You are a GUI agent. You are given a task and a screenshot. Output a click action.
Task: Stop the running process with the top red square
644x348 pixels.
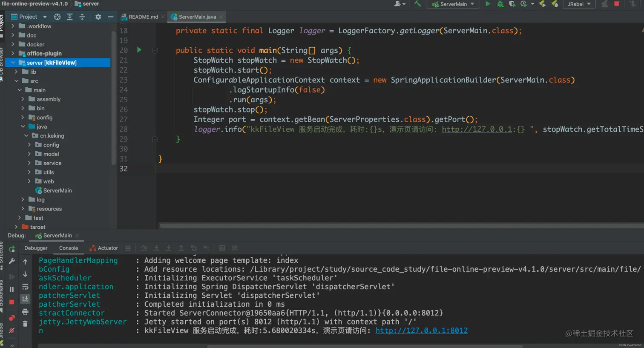616,4
